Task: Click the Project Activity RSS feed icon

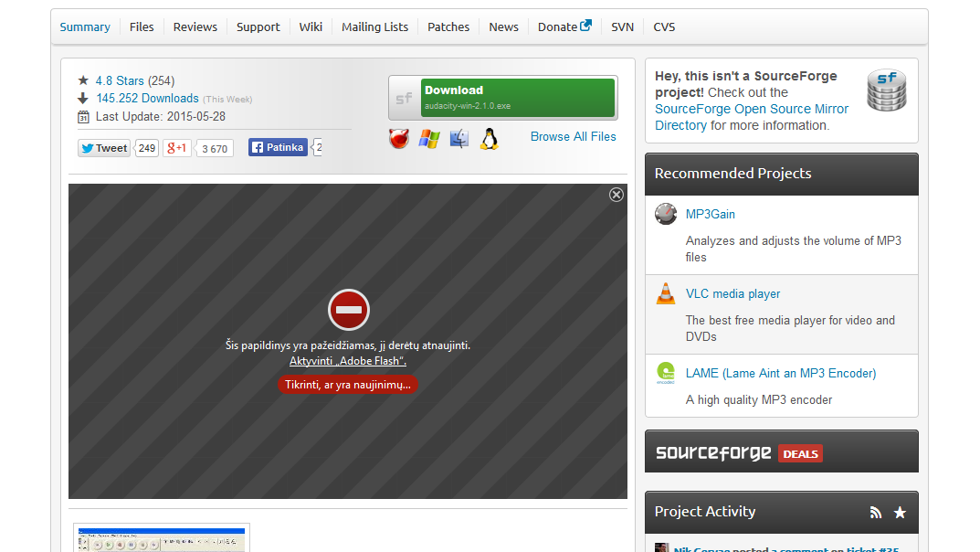Action: [876, 513]
